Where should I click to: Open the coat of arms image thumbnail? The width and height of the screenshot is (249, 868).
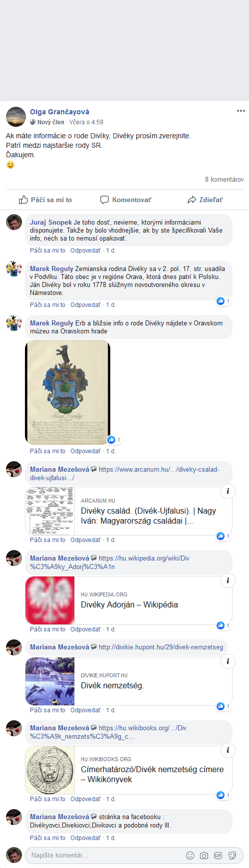(x=67, y=392)
